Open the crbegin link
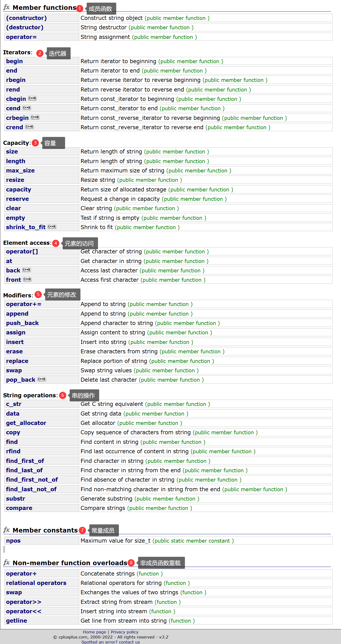 (17, 118)
